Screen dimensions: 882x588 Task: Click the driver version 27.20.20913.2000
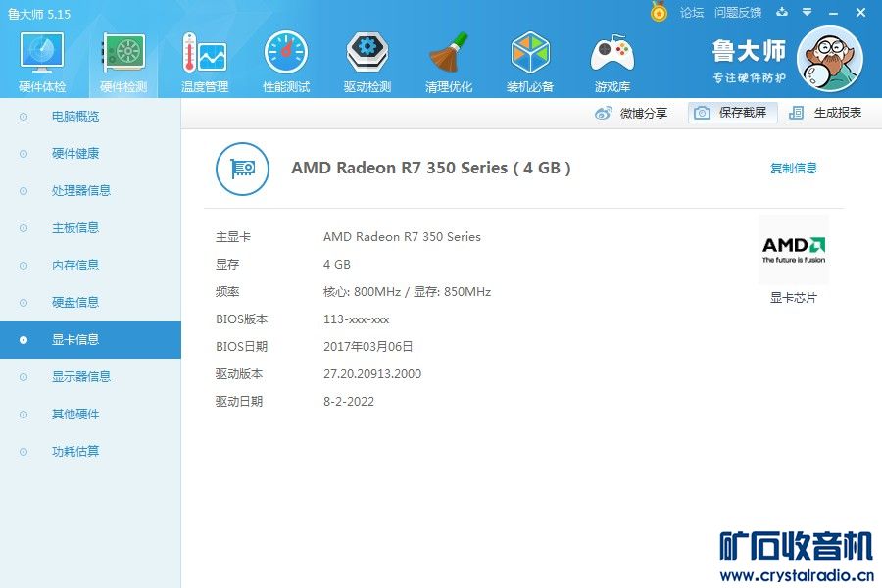[x=372, y=374]
